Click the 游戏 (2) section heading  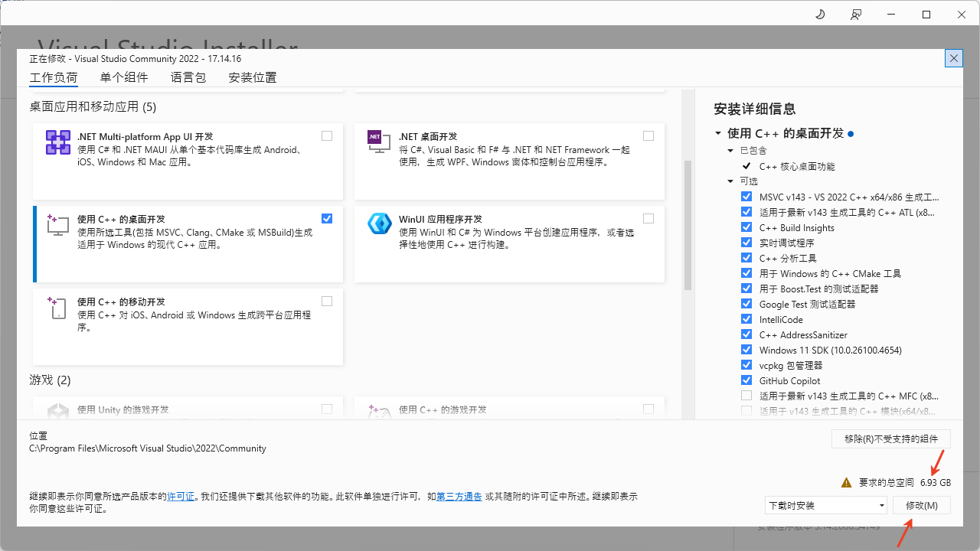[50, 380]
